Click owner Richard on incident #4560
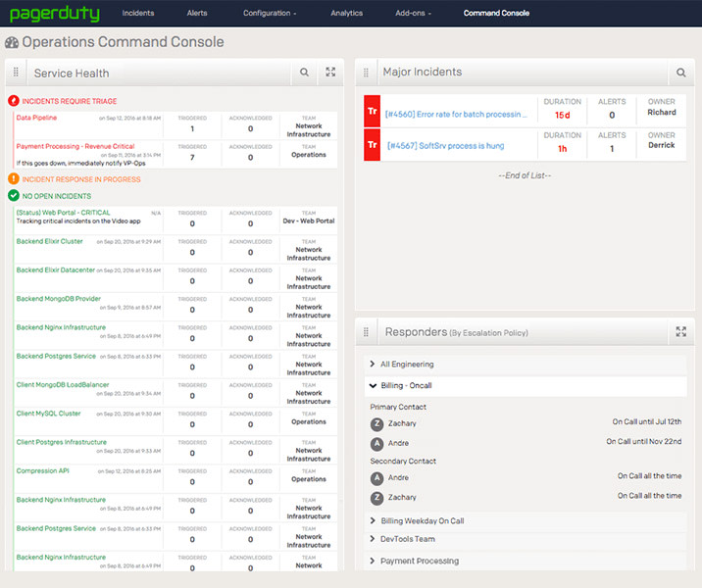The image size is (702, 588). [x=661, y=112]
